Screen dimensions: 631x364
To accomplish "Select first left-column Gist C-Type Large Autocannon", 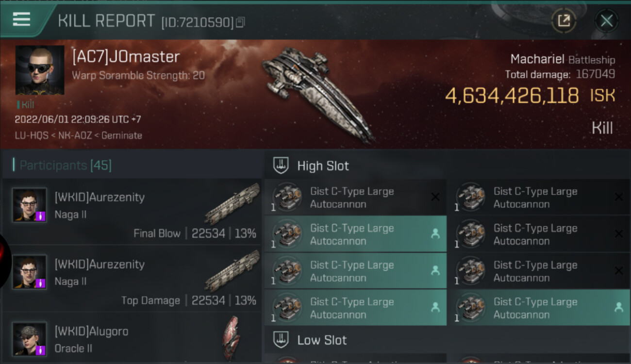I will [352, 198].
